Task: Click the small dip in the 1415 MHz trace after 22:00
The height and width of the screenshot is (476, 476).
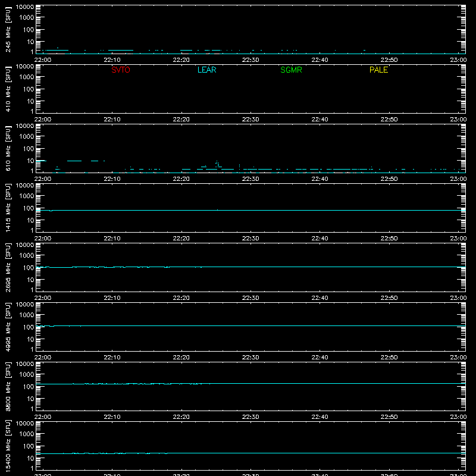Action: tap(51, 211)
